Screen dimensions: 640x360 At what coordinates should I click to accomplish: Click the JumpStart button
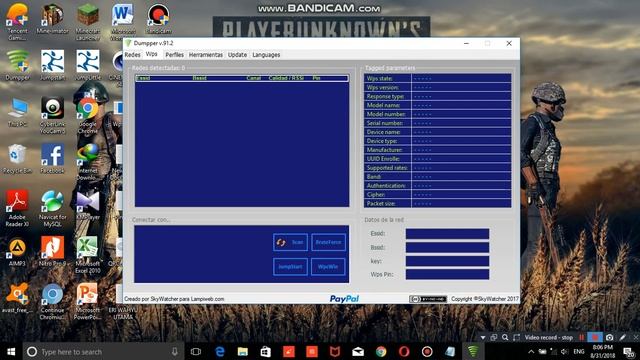click(x=290, y=267)
